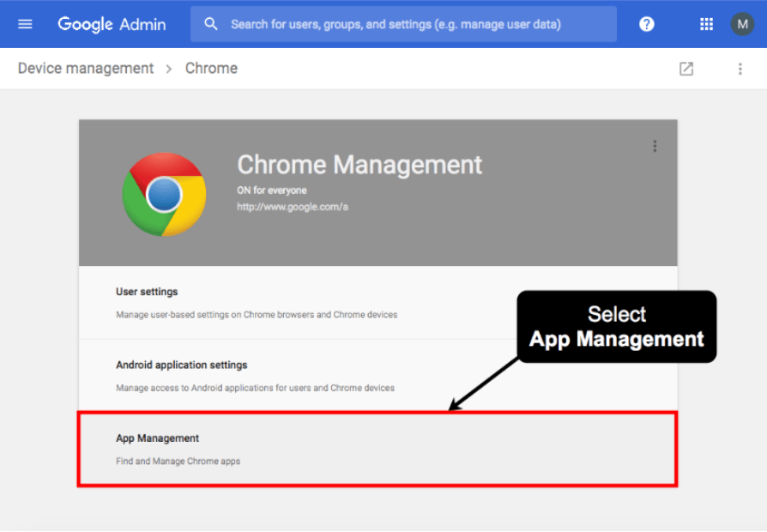Screen dimensions: 767x532
Task: Open the account avatar M
Action: [x=742, y=24]
